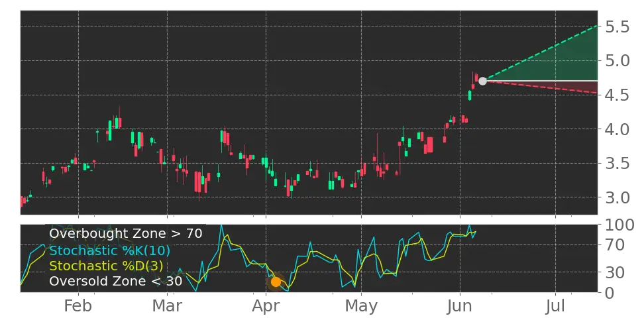644x322 pixels.
Task: Click the Jul month axis label
Action: [555, 306]
